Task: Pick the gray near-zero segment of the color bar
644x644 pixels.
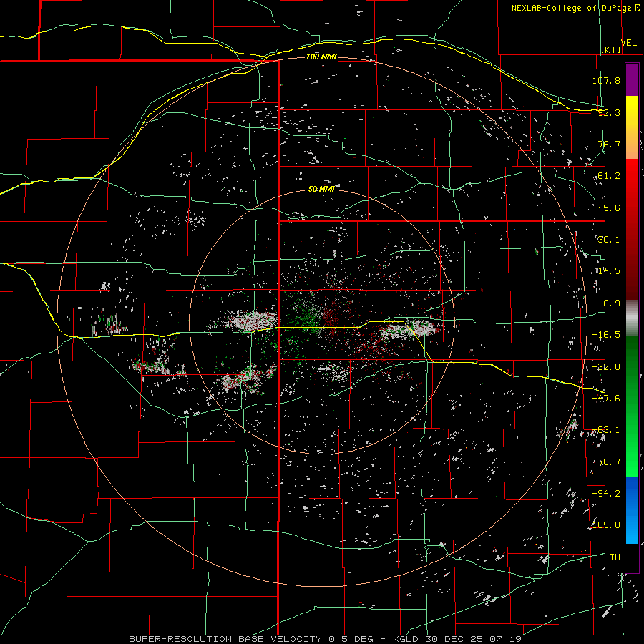Action: pos(632,318)
